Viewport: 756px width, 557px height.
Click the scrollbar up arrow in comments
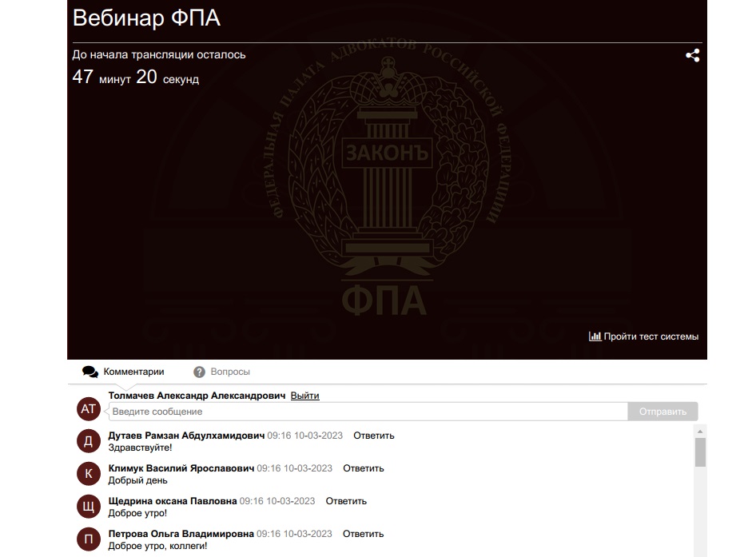click(700, 431)
